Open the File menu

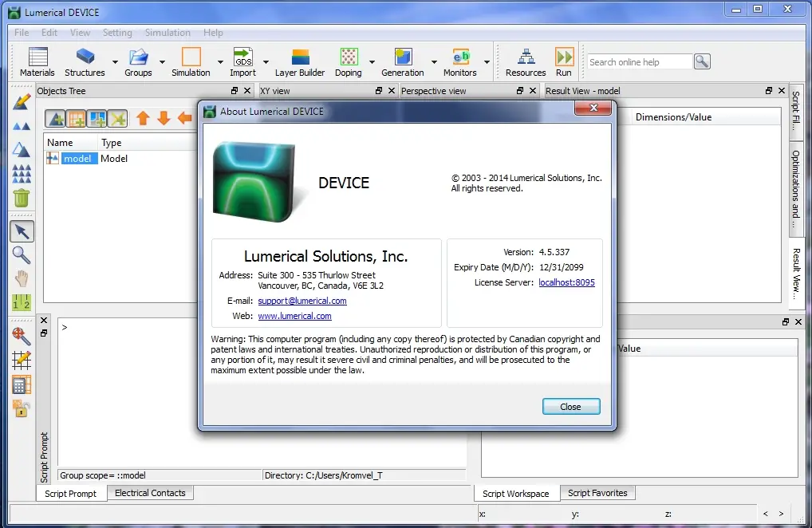(x=22, y=33)
